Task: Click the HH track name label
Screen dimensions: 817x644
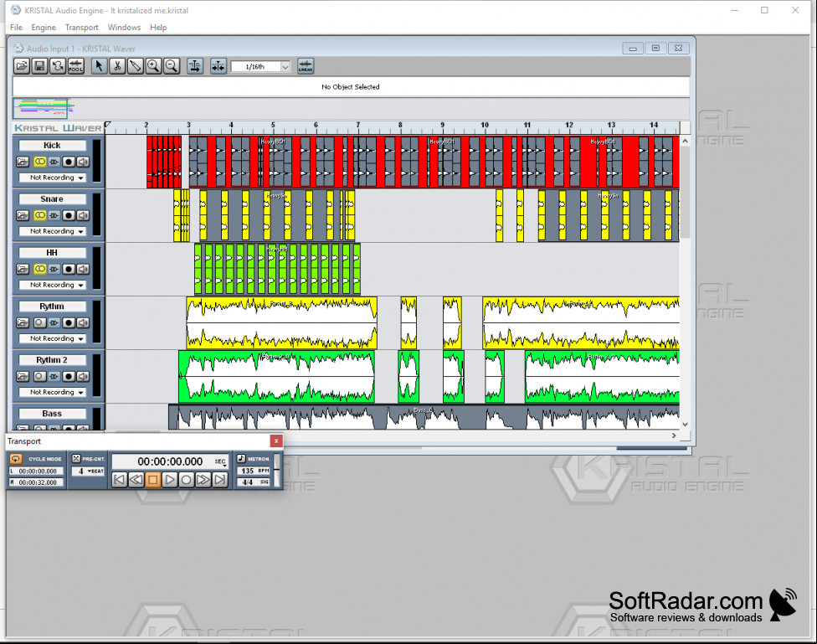Action: (x=52, y=253)
